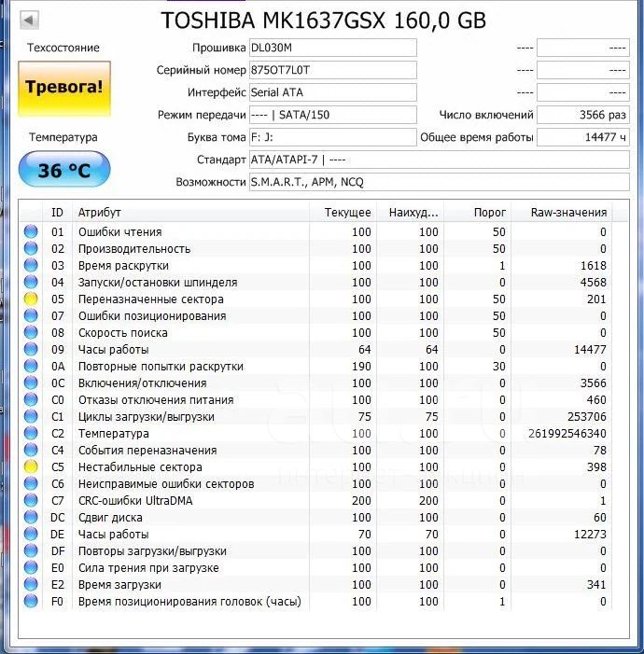
Task: Click the Техсостояние label
Action: pos(63,48)
